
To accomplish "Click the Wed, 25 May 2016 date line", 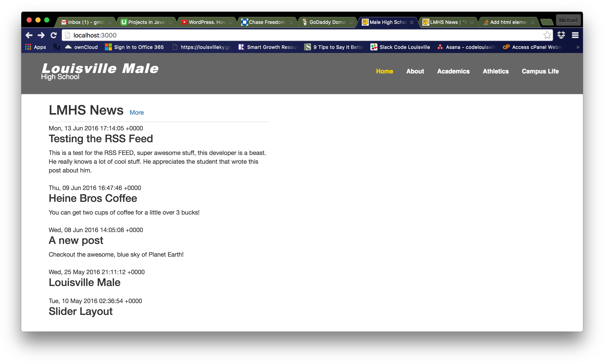I will tap(97, 272).
